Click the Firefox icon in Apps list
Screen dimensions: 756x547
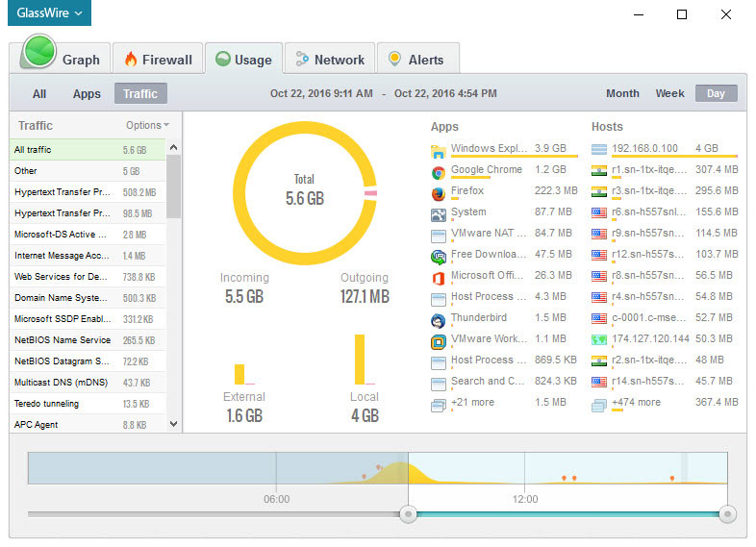tap(439, 192)
